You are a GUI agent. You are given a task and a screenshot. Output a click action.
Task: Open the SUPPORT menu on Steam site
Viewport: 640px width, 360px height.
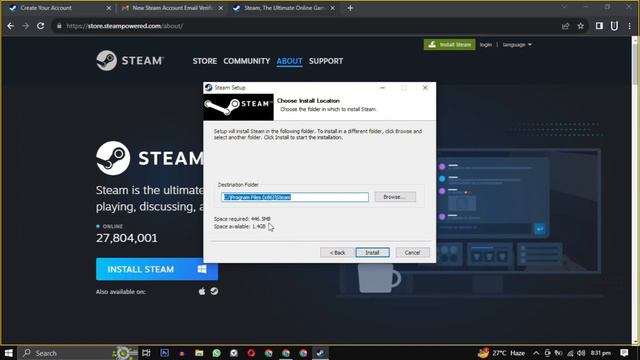326,61
